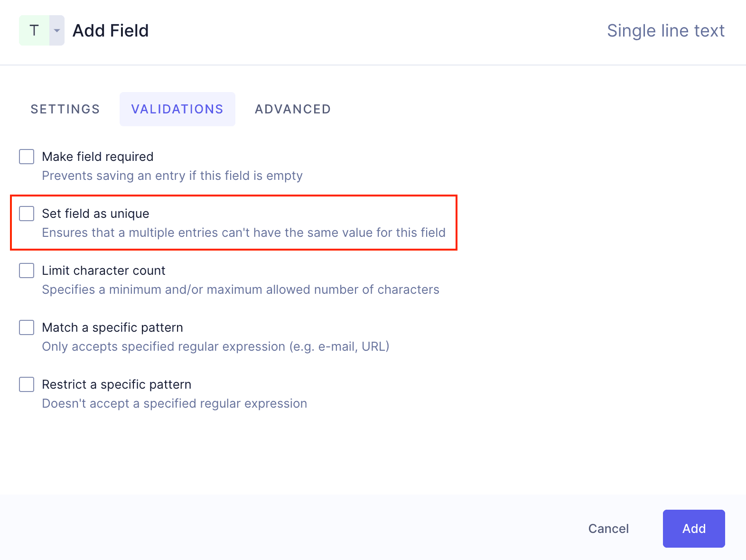The height and width of the screenshot is (560, 746).
Task: Enable the Make field required checkbox
Action: (26, 157)
